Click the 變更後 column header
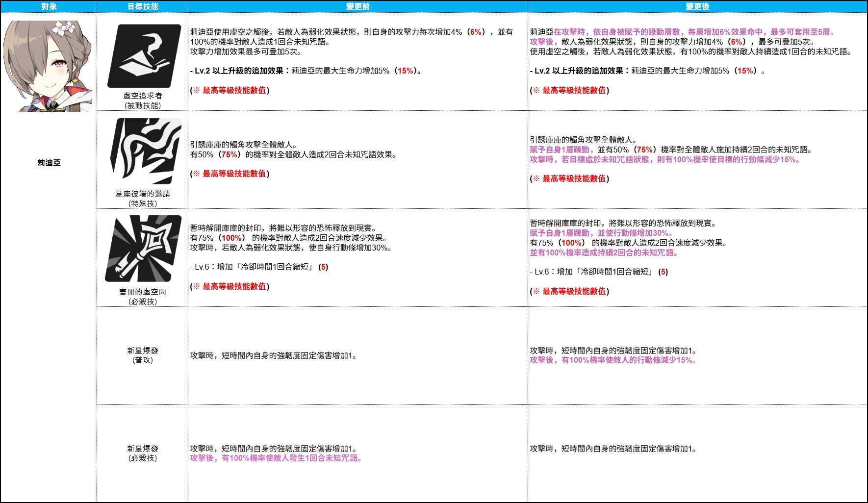The height and width of the screenshot is (503, 868). pos(697,6)
